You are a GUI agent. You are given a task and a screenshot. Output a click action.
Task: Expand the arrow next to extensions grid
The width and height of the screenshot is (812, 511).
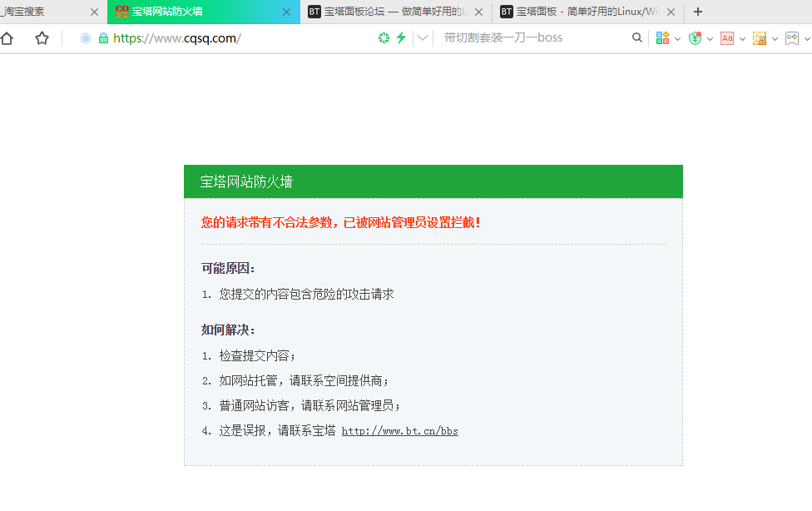[677, 39]
